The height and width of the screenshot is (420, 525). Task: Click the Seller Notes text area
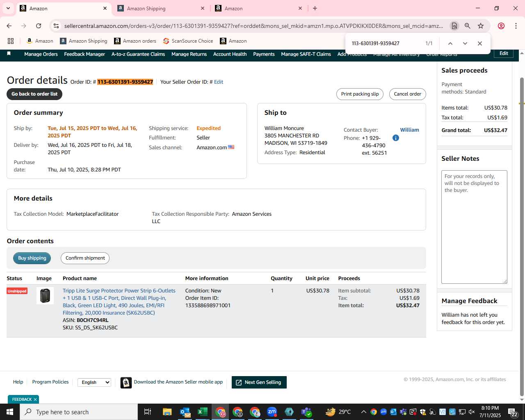point(474,227)
